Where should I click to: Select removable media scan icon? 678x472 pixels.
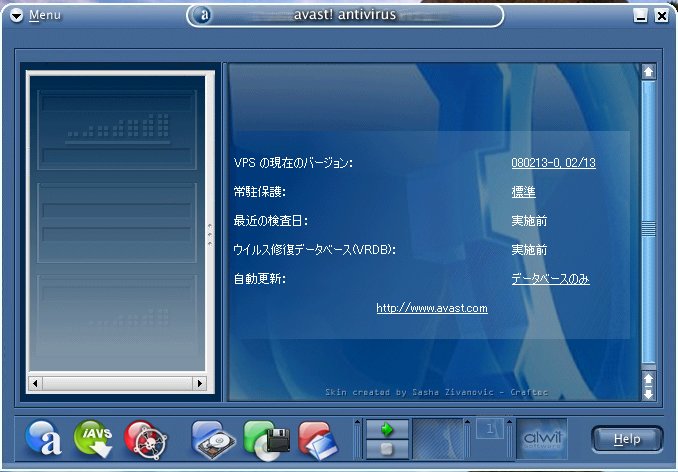point(266,440)
